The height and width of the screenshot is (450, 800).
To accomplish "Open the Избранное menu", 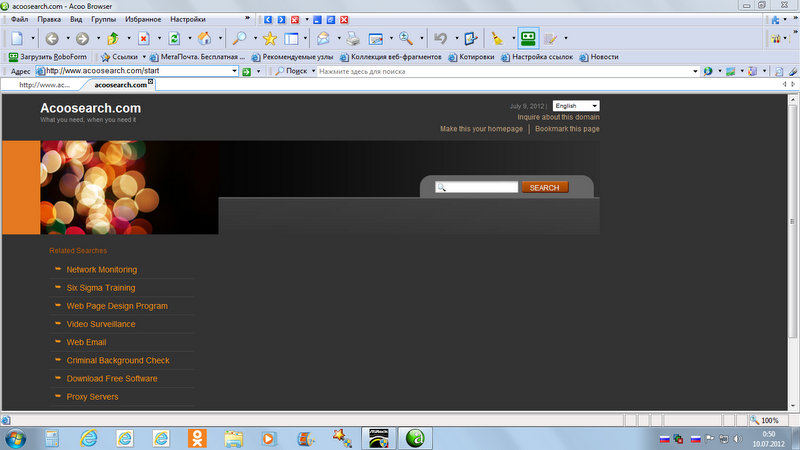I will (143, 19).
